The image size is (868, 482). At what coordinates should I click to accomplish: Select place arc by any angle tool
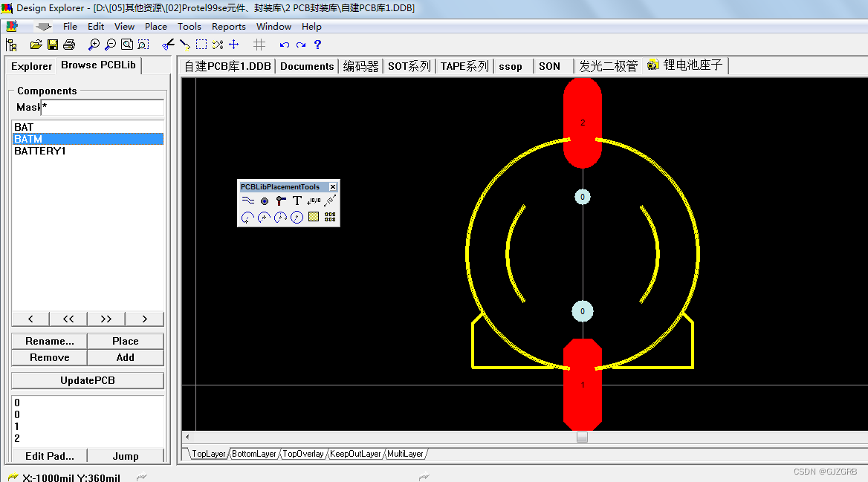pyautogui.click(x=281, y=218)
